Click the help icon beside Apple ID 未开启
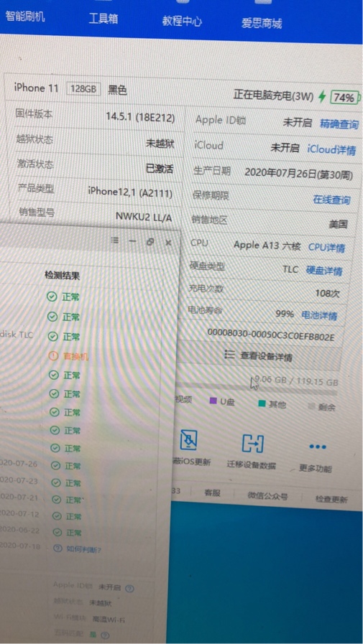The width and height of the screenshot is (363, 644). pos(129,588)
